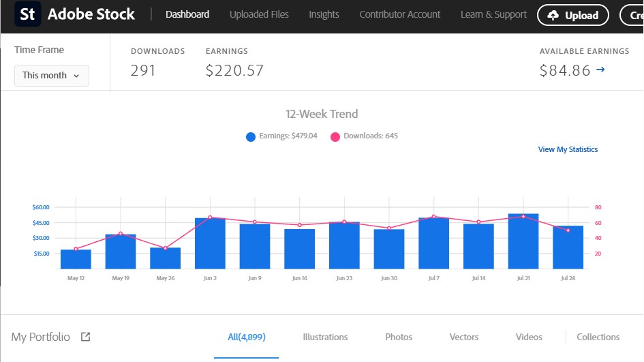Toggle Downloads series pink legend dot

pos(335,136)
